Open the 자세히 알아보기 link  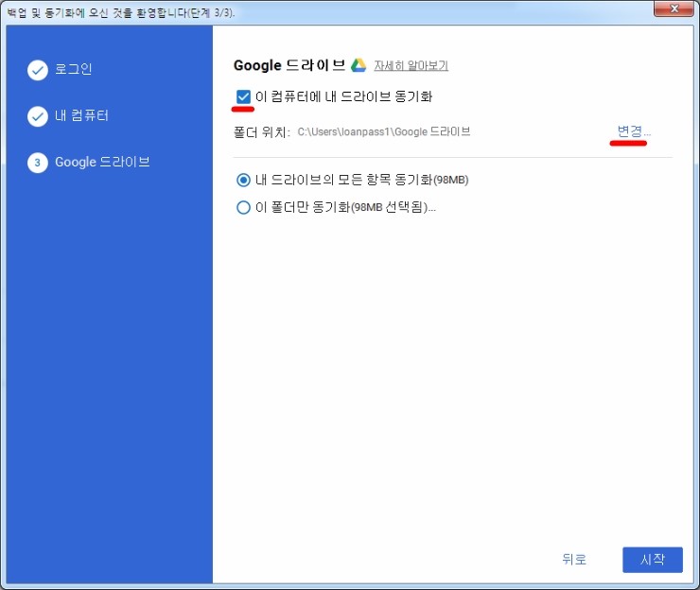click(x=411, y=65)
